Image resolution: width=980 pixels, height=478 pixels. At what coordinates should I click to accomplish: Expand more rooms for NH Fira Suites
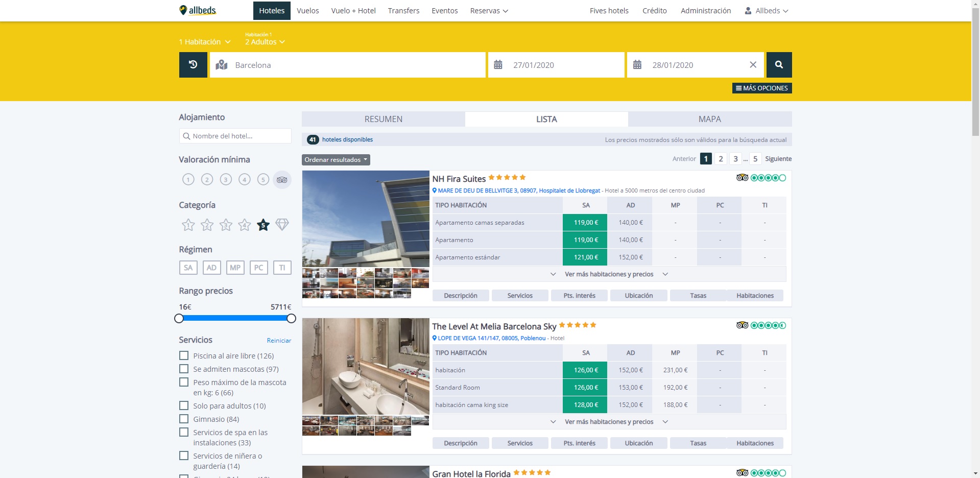point(609,274)
